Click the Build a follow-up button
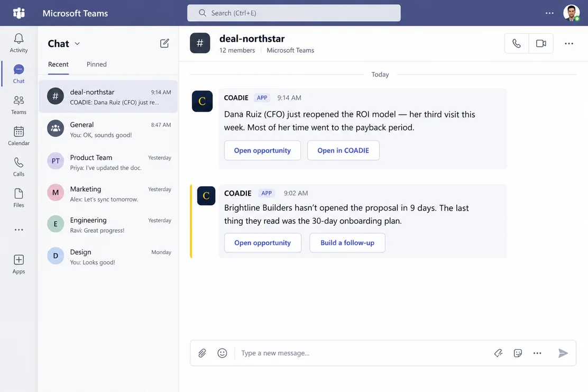588x392 pixels. pyautogui.click(x=347, y=243)
